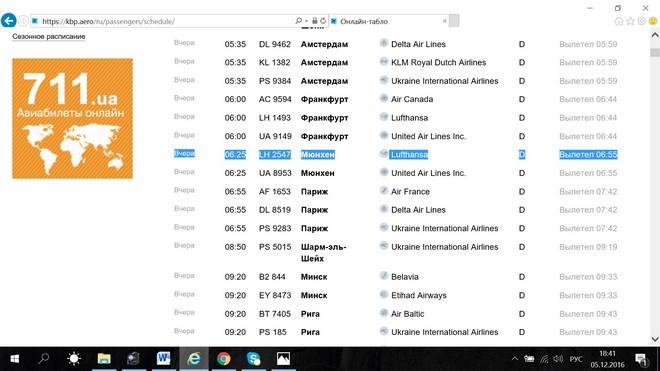
Task: Open the address bar dropdown arrow
Action: pyautogui.click(x=306, y=21)
